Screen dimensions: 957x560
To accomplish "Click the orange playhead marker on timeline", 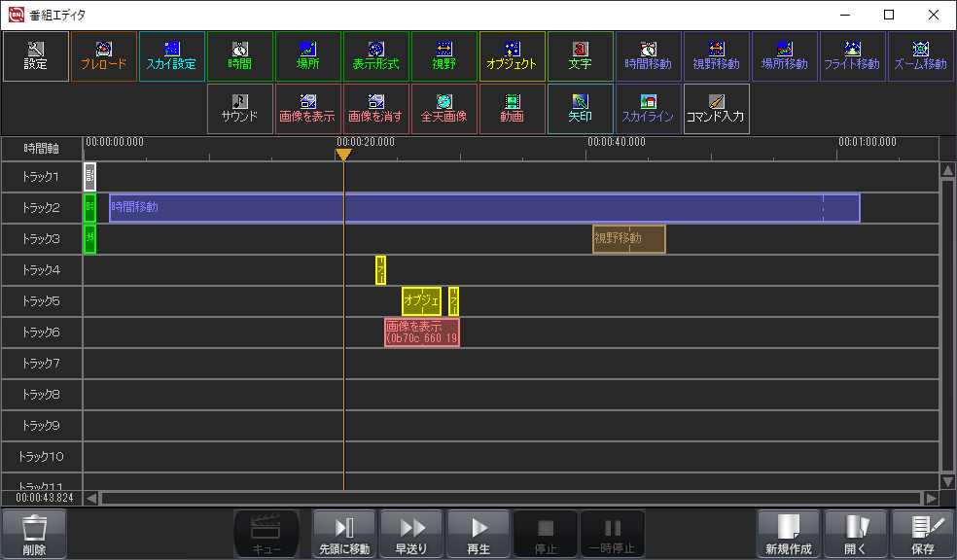I will click(x=343, y=155).
